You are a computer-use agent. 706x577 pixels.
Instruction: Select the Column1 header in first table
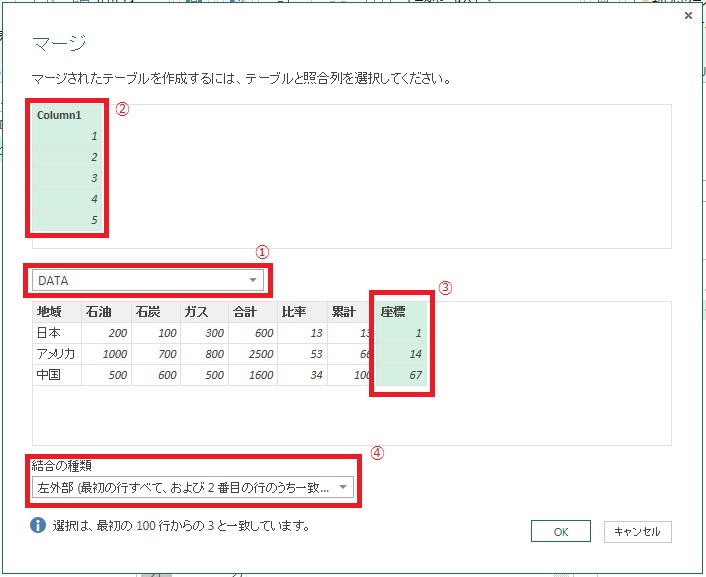coord(67,115)
